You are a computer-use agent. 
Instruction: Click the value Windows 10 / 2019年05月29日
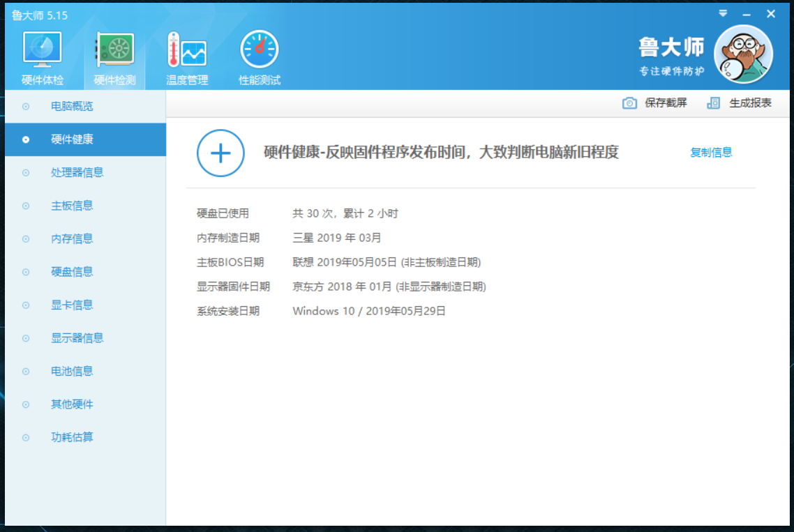click(368, 311)
